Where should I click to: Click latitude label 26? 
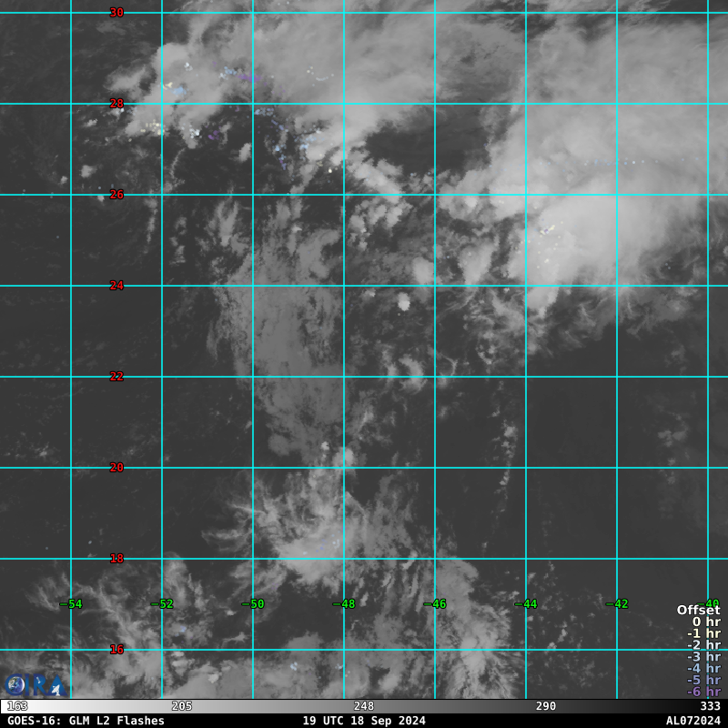(x=116, y=195)
